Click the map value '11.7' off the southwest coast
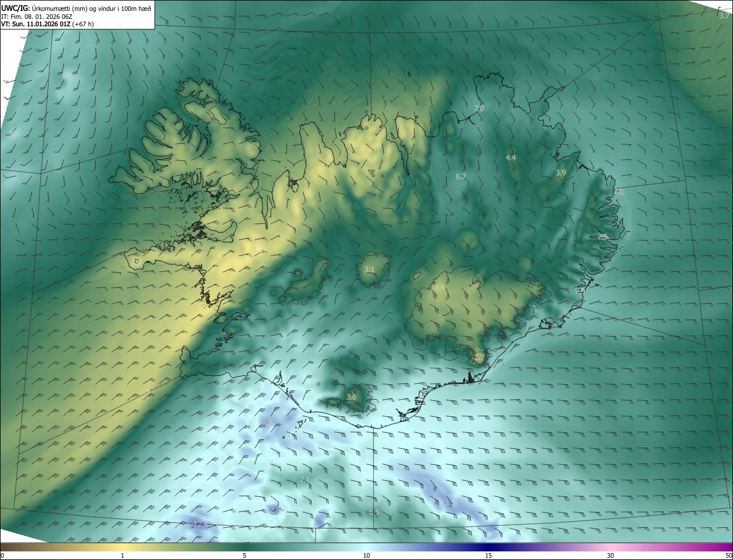 pyautogui.click(x=266, y=422)
